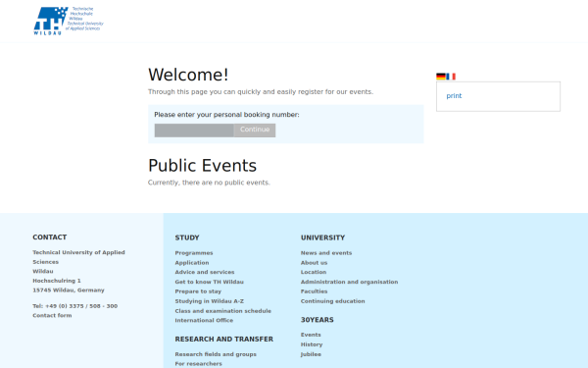Open the Location link
Image resolution: width=588 pixels, height=368 pixels.
click(314, 272)
